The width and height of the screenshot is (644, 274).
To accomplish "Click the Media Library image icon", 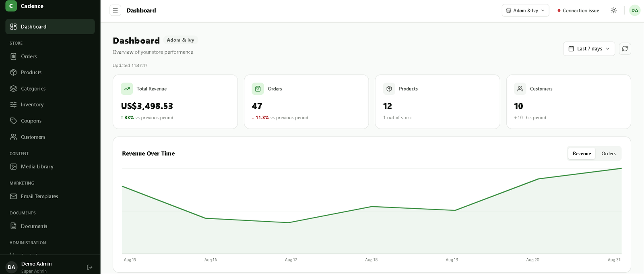I will click(13, 166).
